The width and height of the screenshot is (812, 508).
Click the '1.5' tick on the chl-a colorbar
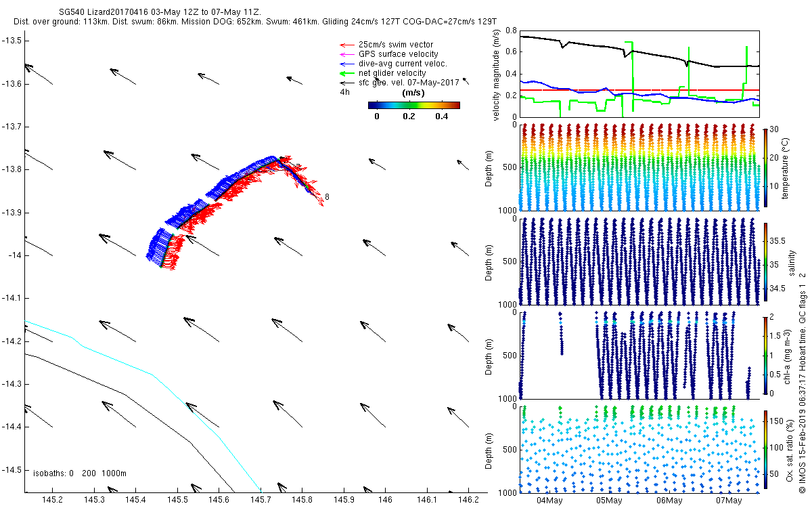(x=775, y=335)
